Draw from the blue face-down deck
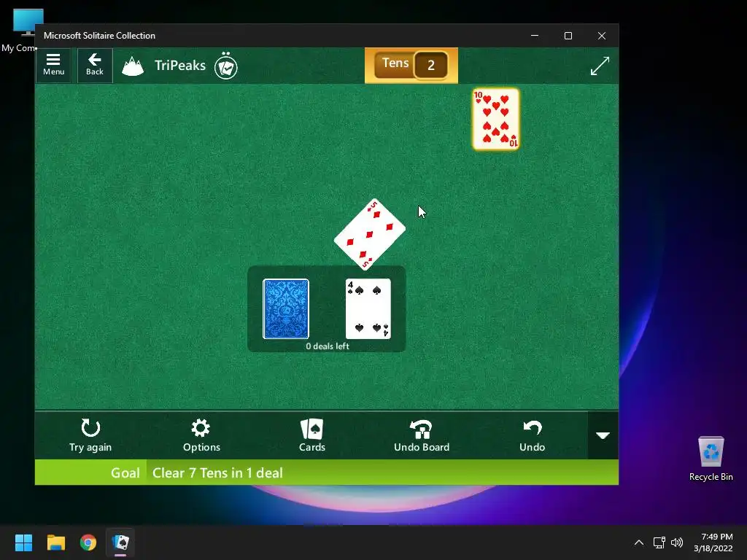The height and width of the screenshot is (560, 747). pyautogui.click(x=286, y=309)
